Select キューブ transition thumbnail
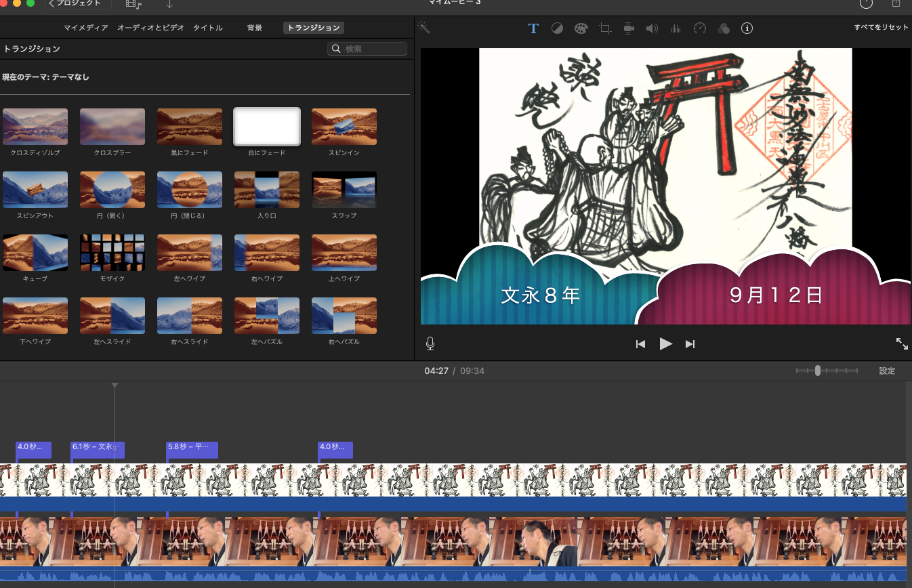The height and width of the screenshot is (588, 912). [x=35, y=253]
